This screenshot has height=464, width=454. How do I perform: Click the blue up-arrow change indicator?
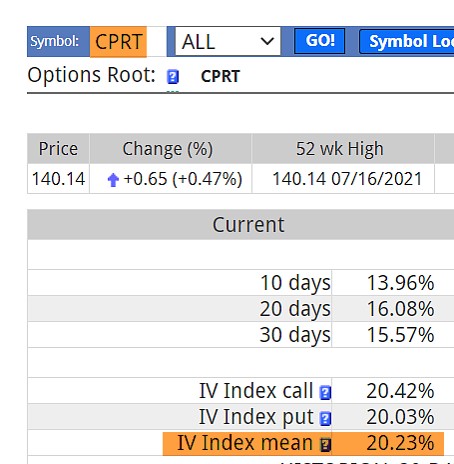coord(113,180)
